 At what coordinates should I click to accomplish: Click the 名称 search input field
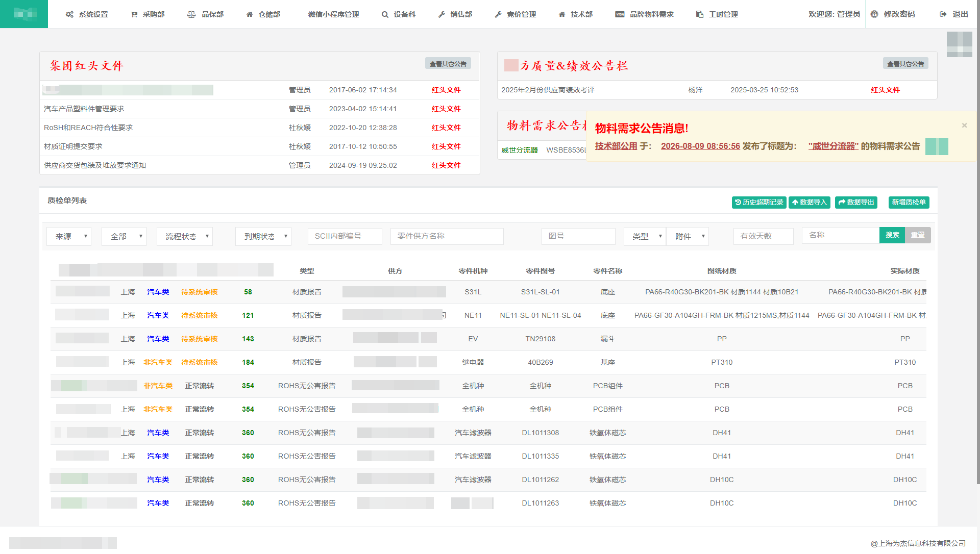click(841, 235)
